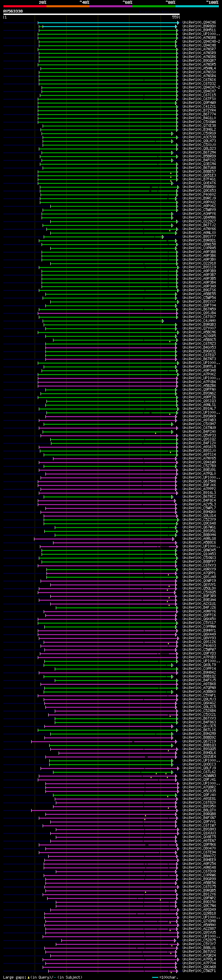Click label UniRef100_A7NSS0
Viewport: 222px width, 980px height.
pos(199,72)
